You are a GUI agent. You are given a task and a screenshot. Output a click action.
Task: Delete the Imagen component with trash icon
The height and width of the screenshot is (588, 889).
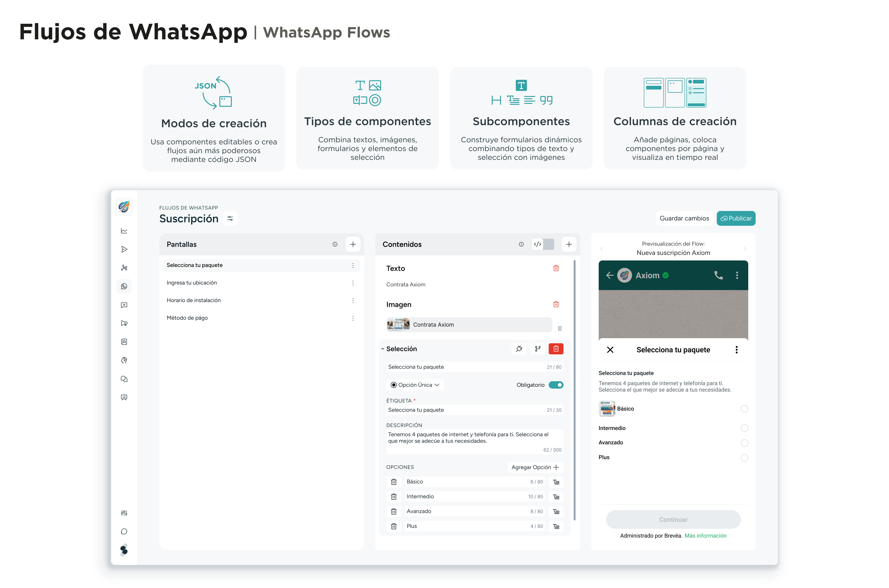[x=556, y=304]
